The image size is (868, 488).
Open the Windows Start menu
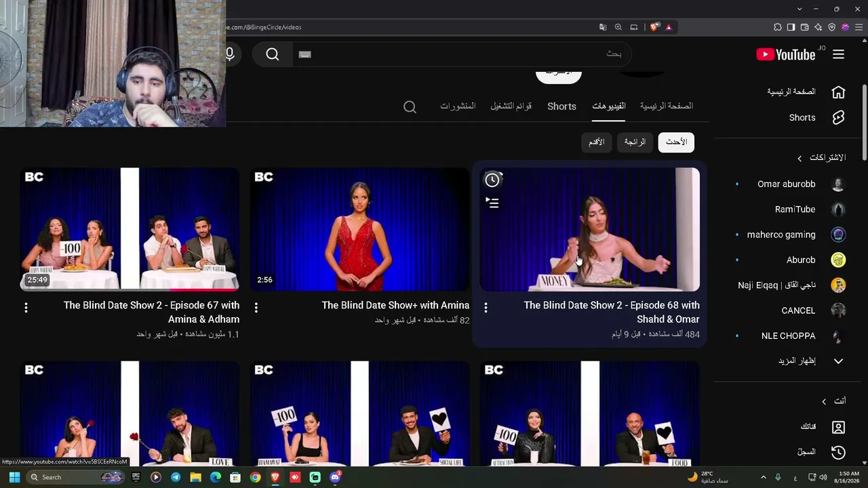(x=14, y=477)
